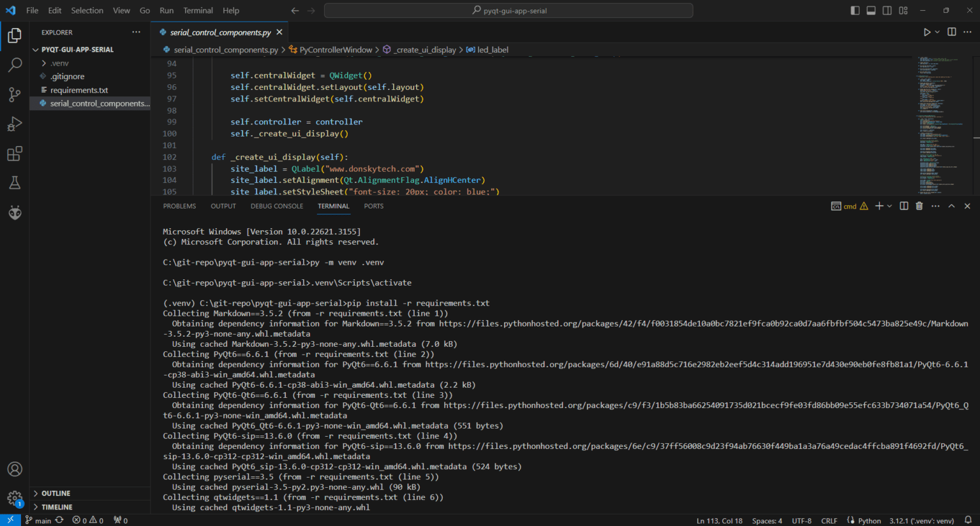Screen dimensions: 980x526
Task: Open the Testing flask icon
Action: coord(15,184)
